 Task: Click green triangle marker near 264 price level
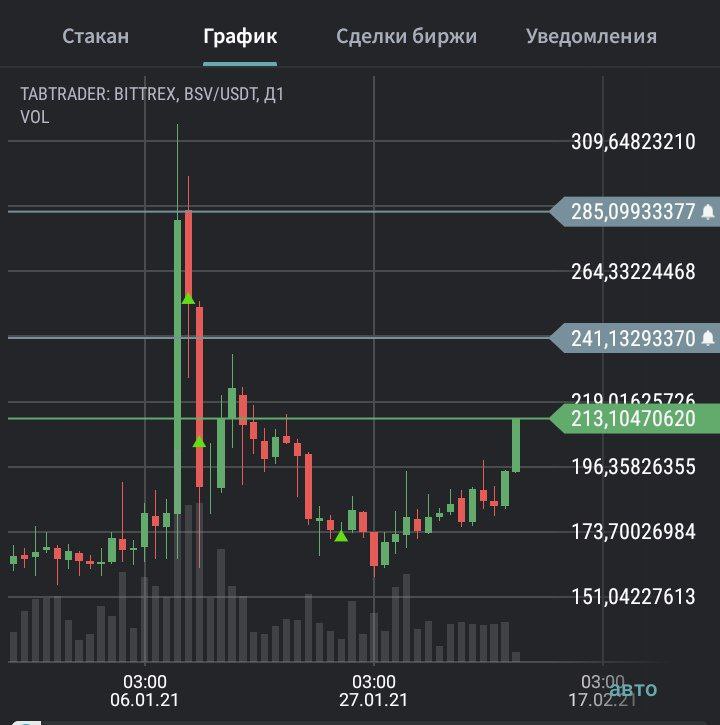coord(188,299)
